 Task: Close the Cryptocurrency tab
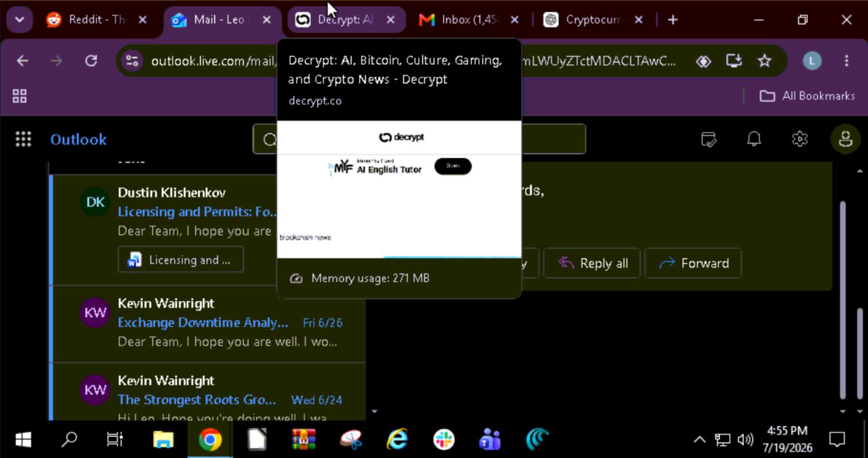[x=639, y=20]
